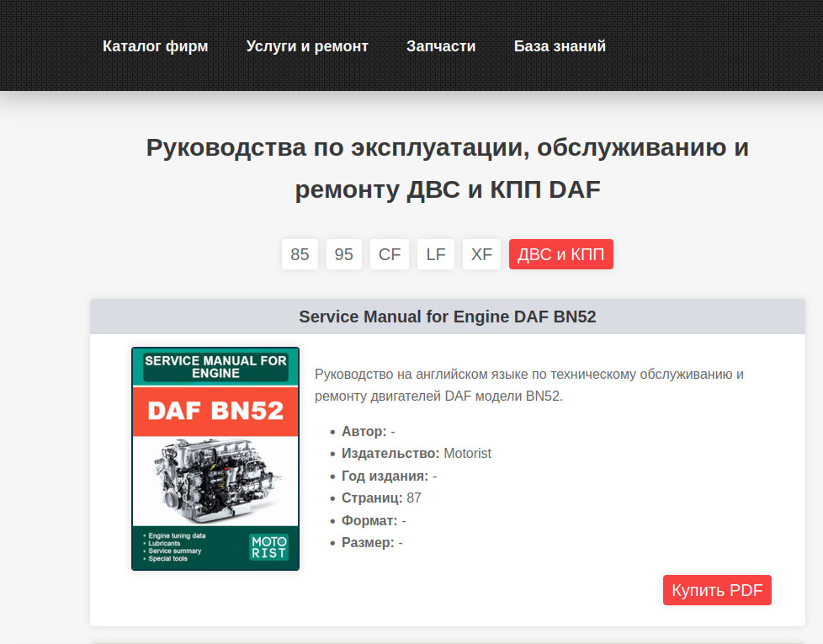The image size is (823, 644).
Task: Click the manual's Russian description paragraph
Action: 528,385
